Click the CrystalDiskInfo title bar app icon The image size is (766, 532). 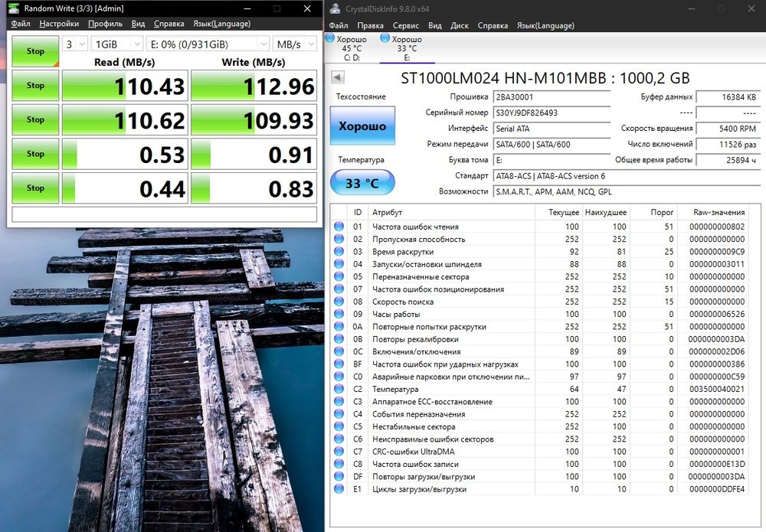[x=335, y=8]
